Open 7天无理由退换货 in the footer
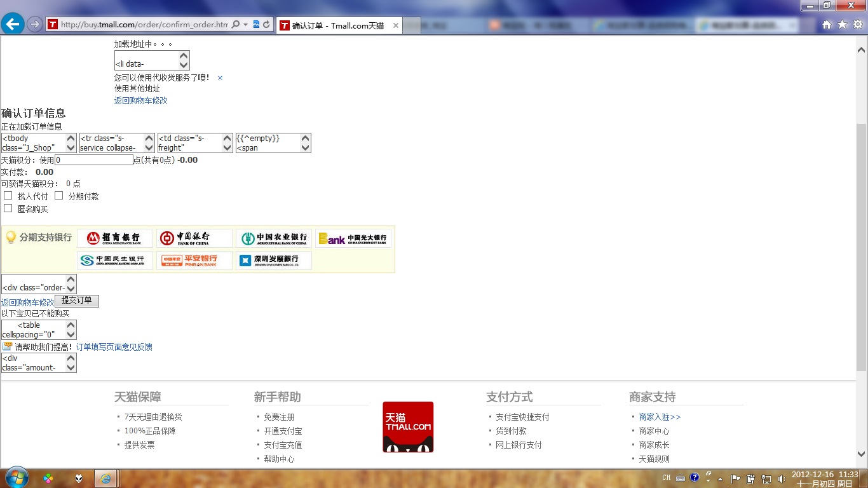Viewport: 868px width, 488px height. point(153,417)
